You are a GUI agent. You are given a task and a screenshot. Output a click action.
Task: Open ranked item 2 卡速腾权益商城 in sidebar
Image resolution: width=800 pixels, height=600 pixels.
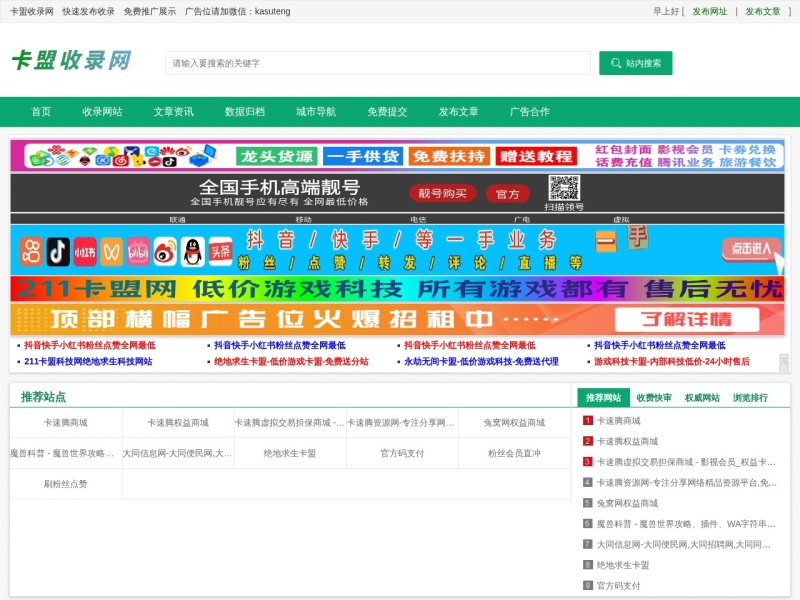[x=628, y=441]
